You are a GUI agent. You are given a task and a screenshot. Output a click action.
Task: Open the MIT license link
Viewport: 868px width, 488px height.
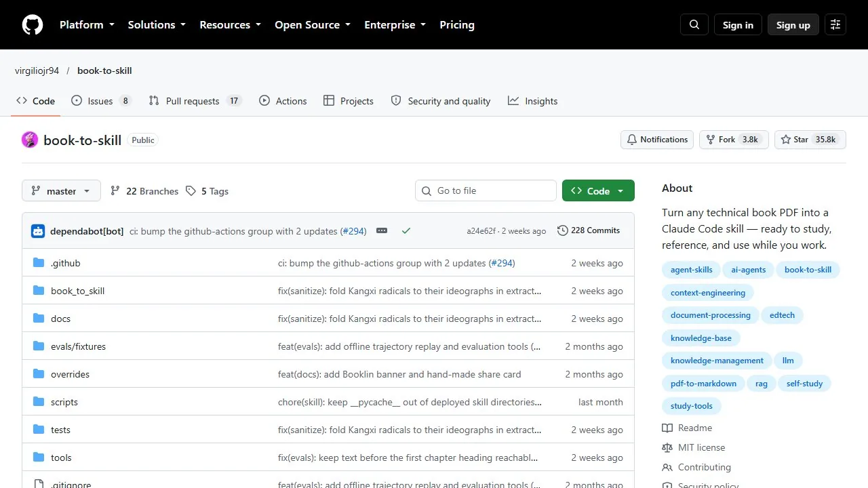[694, 447]
